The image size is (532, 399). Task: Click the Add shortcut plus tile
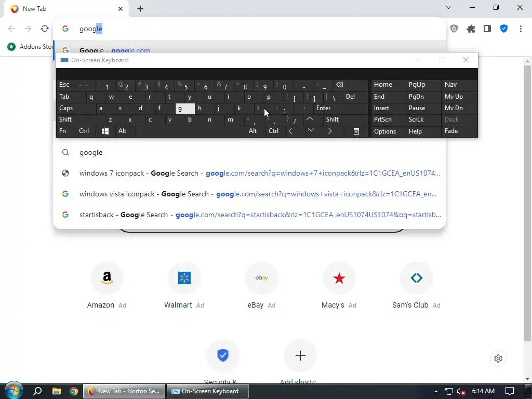coord(300,362)
